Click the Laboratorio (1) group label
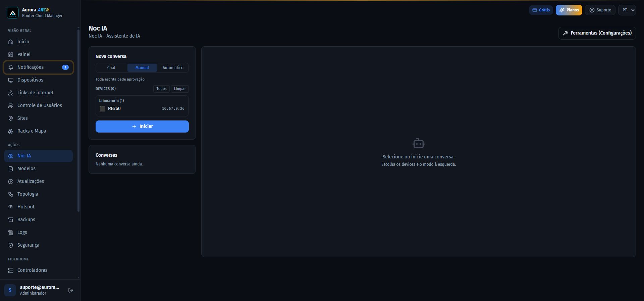644x301 pixels. pos(111,101)
